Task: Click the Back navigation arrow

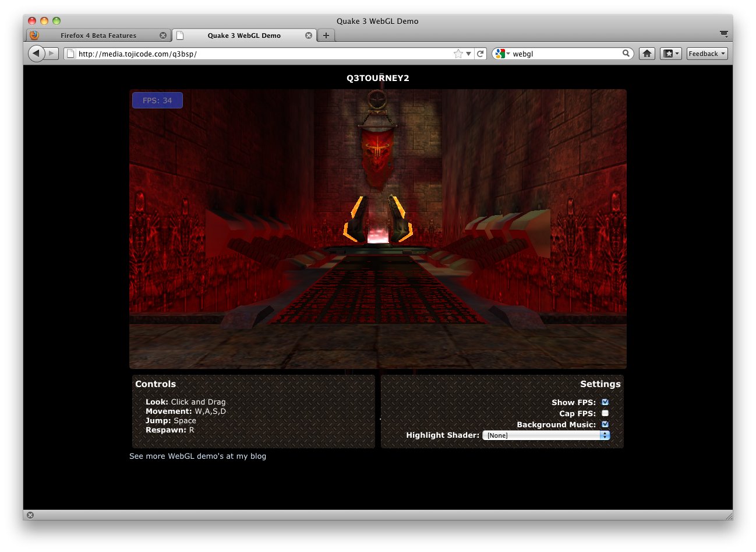Action: tap(36, 53)
